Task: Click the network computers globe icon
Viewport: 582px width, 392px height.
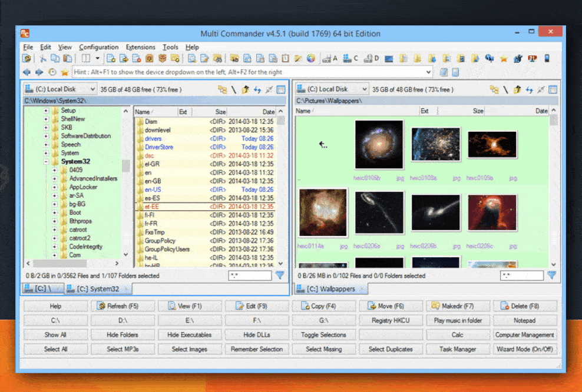Action: coord(490,58)
